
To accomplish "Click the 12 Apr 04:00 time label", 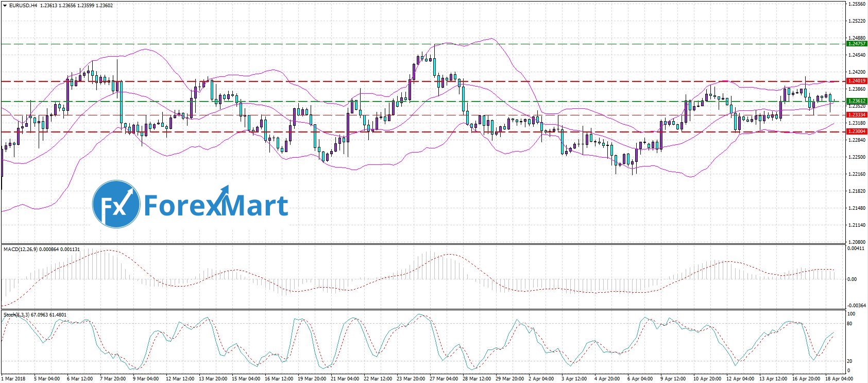I will click(740, 379).
